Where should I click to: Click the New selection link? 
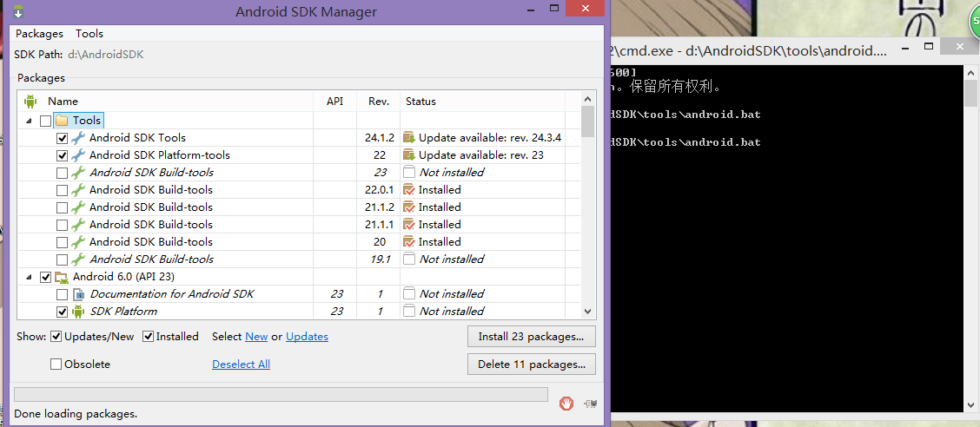pyautogui.click(x=256, y=337)
